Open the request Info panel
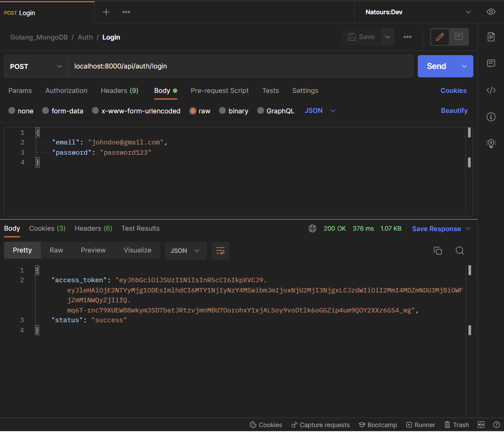This screenshot has height=432, width=504. [x=491, y=116]
